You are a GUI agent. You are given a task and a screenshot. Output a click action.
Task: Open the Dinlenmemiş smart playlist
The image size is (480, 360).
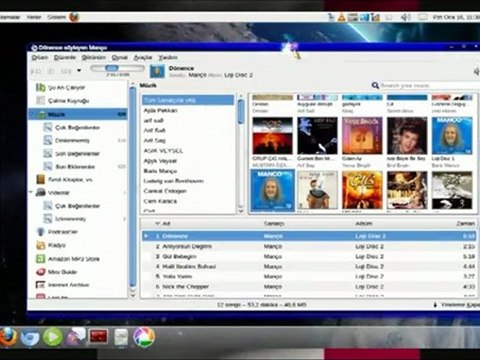coord(72,141)
